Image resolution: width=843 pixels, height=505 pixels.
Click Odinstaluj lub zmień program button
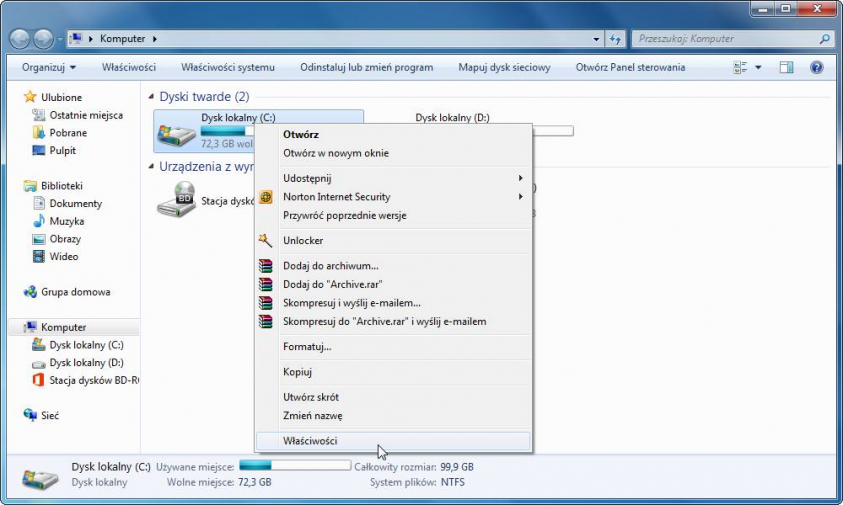[366, 67]
